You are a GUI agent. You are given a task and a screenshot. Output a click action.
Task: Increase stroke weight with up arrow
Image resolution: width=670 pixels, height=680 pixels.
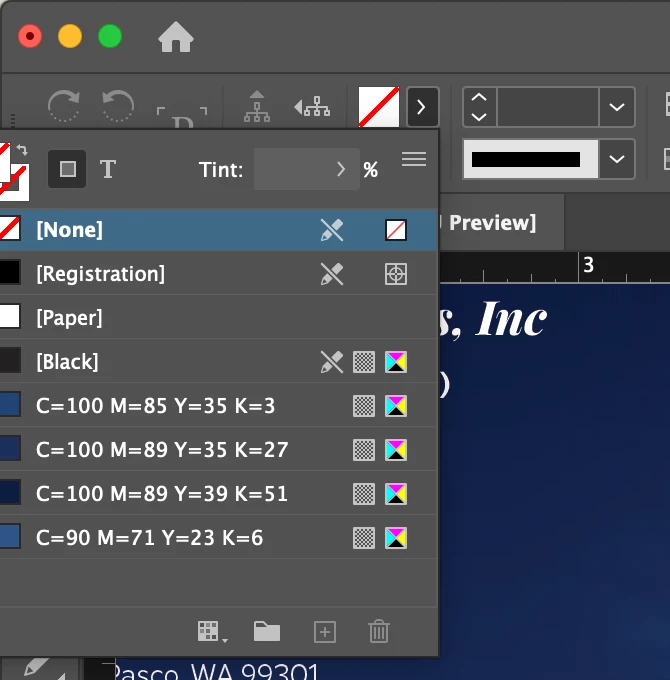pyautogui.click(x=479, y=97)
